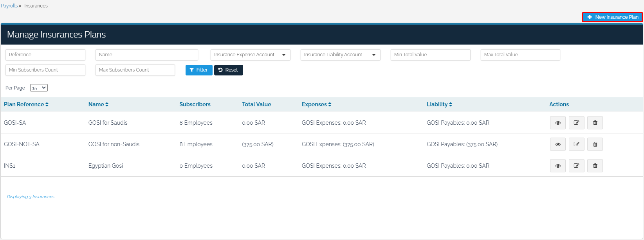View GOSI-NOT-SA plan with eye icon
644x240 pixels.
click(557, 144)
